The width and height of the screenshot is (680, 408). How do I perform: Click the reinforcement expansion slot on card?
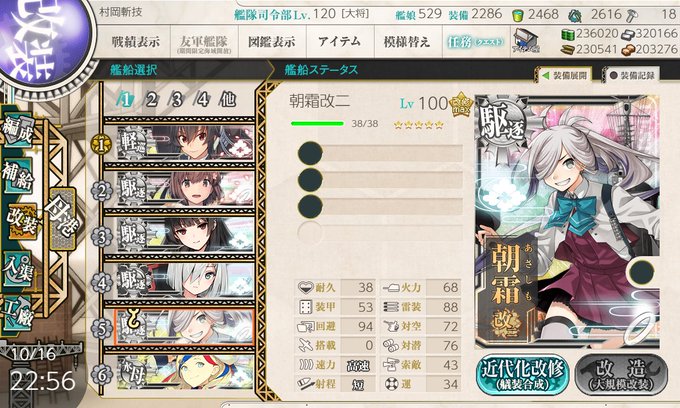pos(641,271)
